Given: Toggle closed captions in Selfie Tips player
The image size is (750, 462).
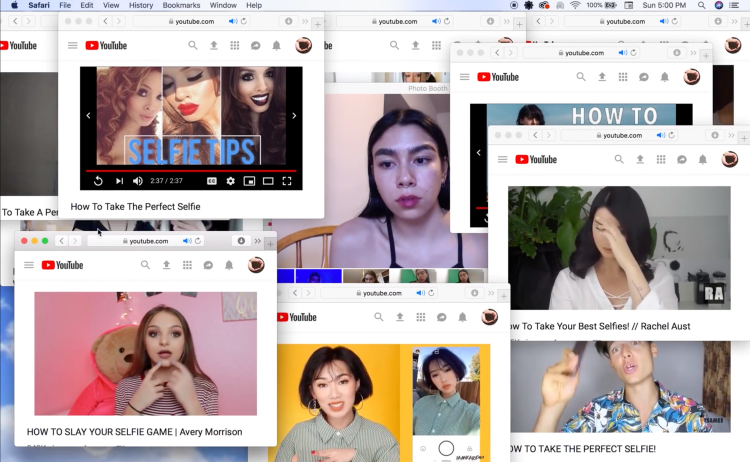Looking at the screenshot, I should point(211,181).
